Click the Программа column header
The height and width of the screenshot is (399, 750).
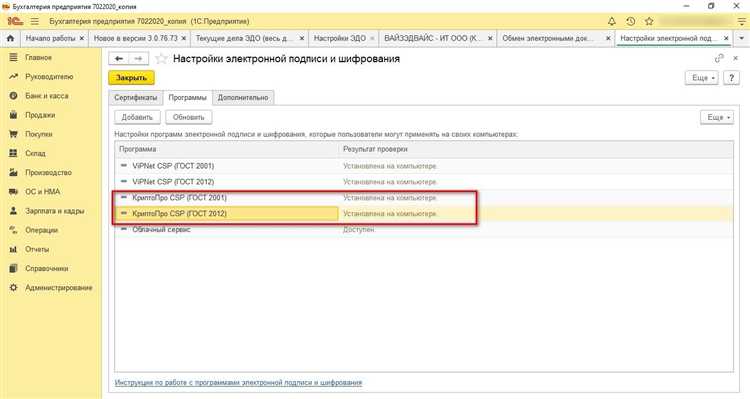pyautogui.click(x=227, y=149)
